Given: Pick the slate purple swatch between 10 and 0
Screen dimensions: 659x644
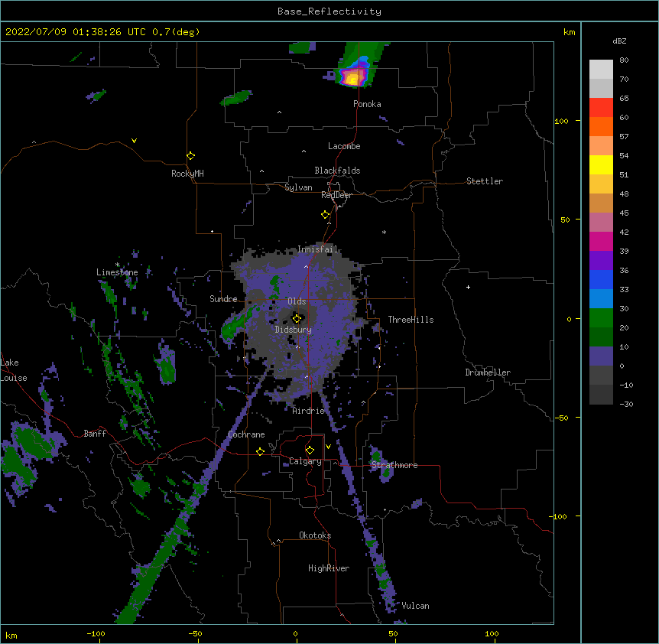Looking at the screenshot, I should pos(601,356).
